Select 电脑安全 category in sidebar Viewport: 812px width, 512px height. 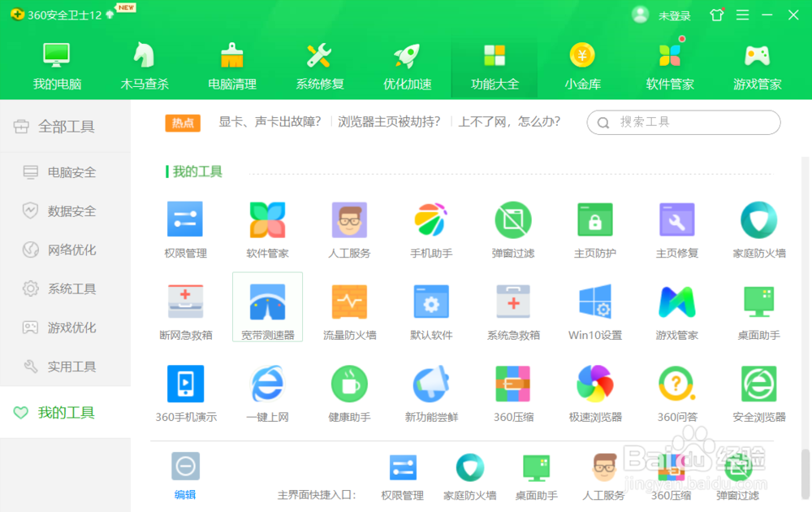tap(65, 172)
